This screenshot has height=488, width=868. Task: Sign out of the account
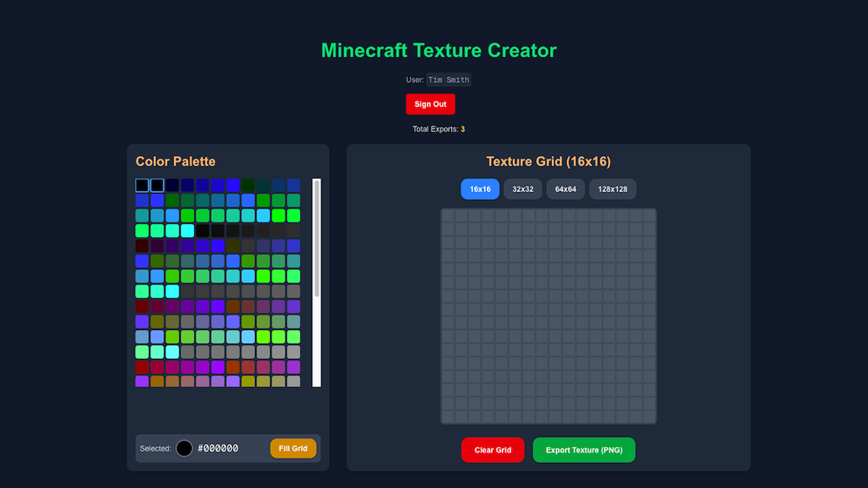430,104
